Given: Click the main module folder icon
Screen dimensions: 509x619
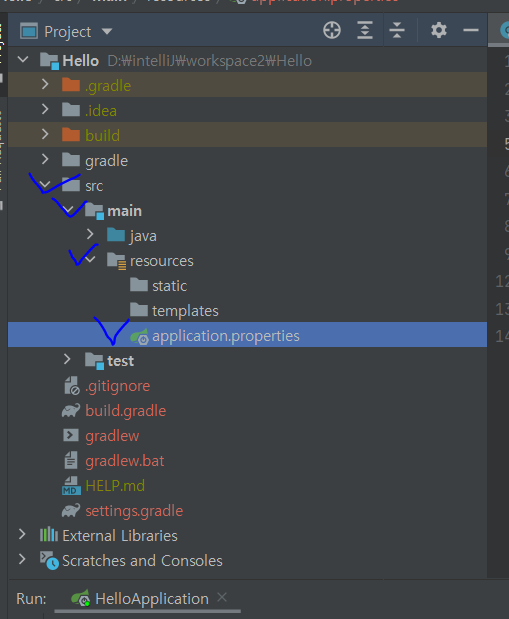Looking at the screenshot, I should point(94,211).
